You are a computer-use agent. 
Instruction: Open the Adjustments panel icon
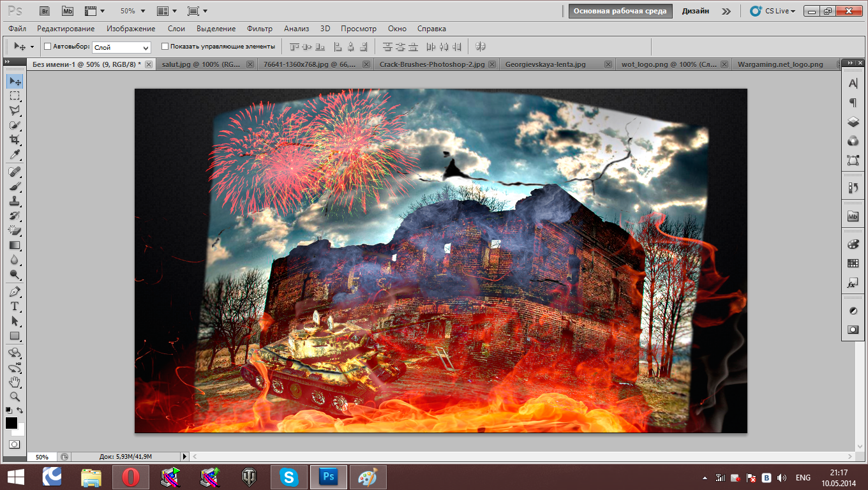[853, 311]
